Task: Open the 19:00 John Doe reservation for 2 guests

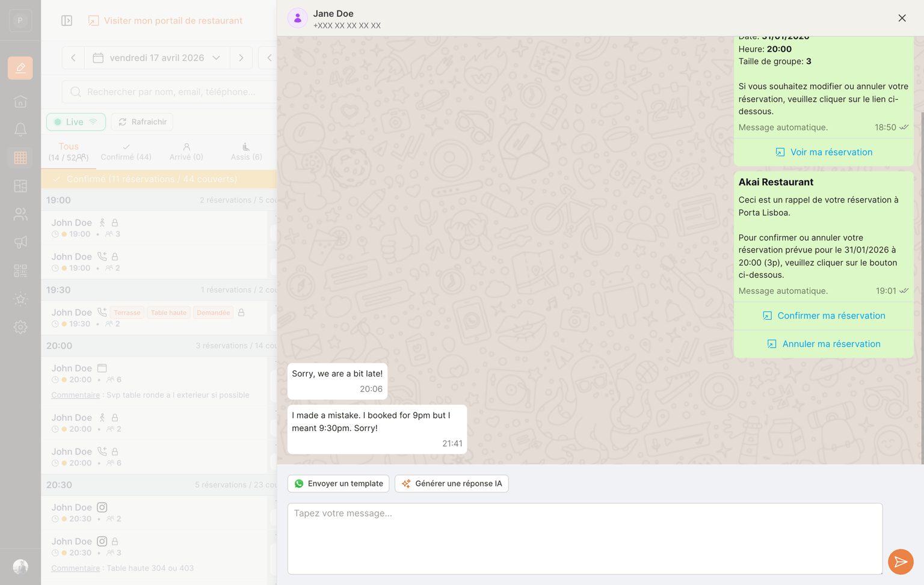Action: coord(155,262)
